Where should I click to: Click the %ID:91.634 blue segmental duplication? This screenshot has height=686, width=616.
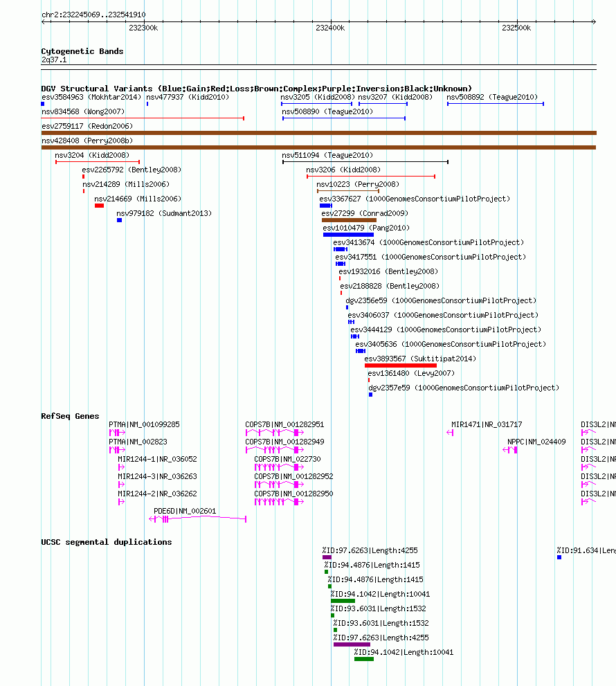[559, 557]
